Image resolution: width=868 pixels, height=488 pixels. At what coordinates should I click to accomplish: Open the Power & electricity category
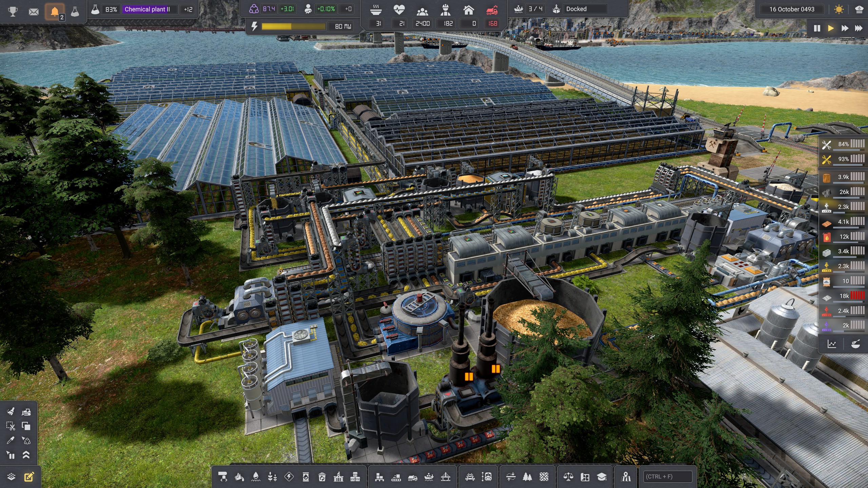coord(289,477)
